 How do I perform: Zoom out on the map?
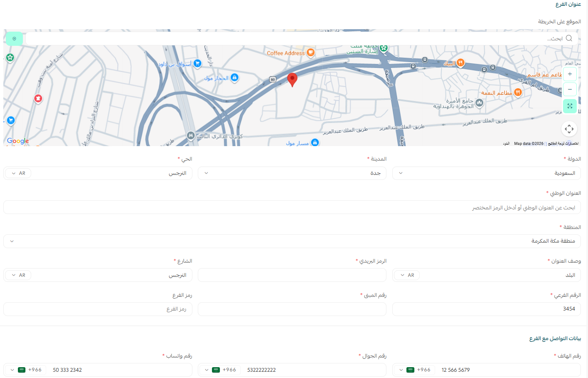570,89
